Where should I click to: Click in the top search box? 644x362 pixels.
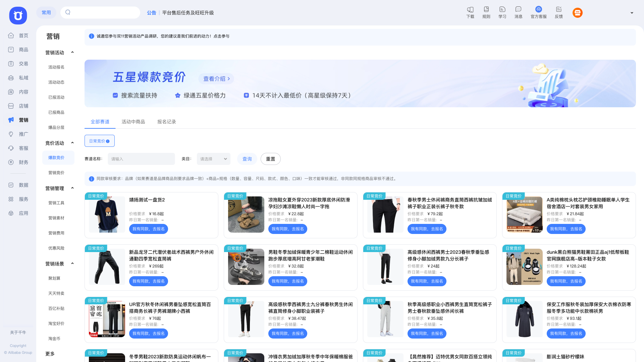point(100,12)
